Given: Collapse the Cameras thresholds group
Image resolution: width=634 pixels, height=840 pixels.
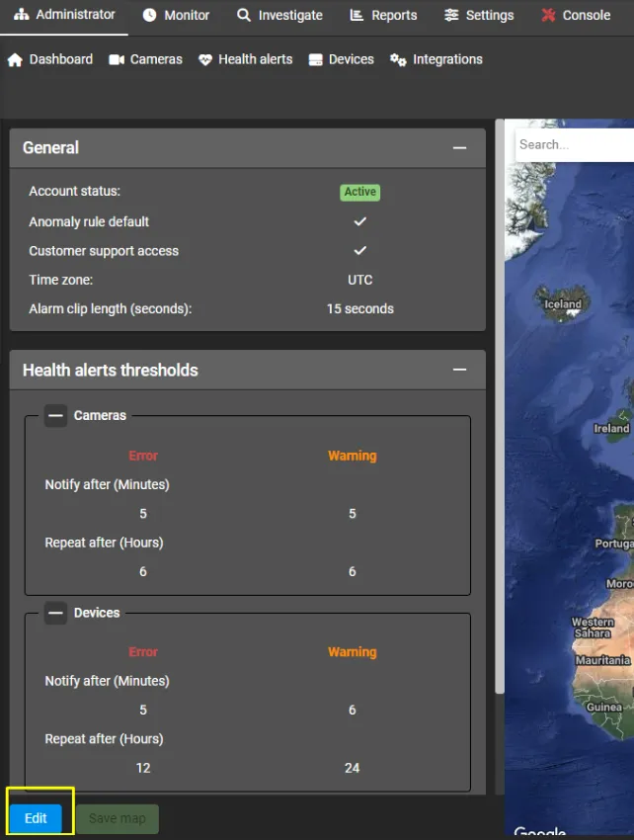Looking at the screenshot, I should pos(55,415).
